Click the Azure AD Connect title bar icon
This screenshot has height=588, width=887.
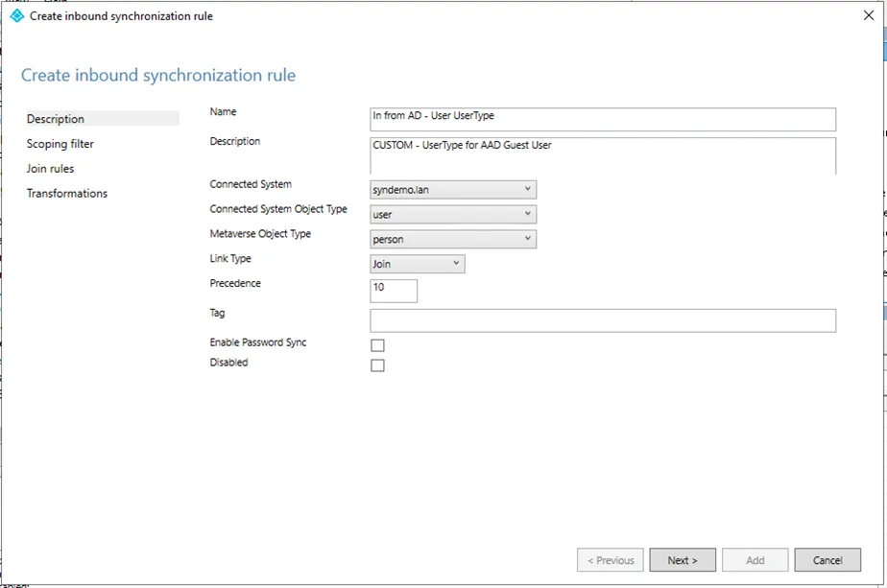click(x=16, y=15)
